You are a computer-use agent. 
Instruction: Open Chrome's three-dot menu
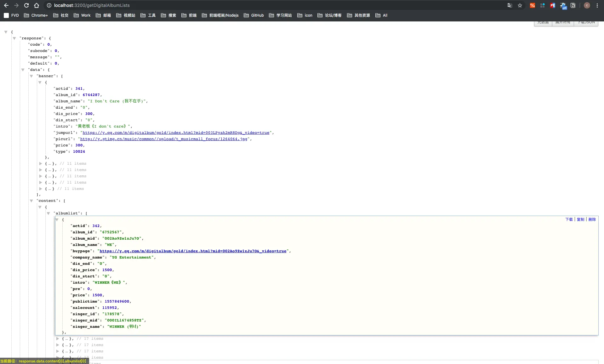tap(597, 5)
